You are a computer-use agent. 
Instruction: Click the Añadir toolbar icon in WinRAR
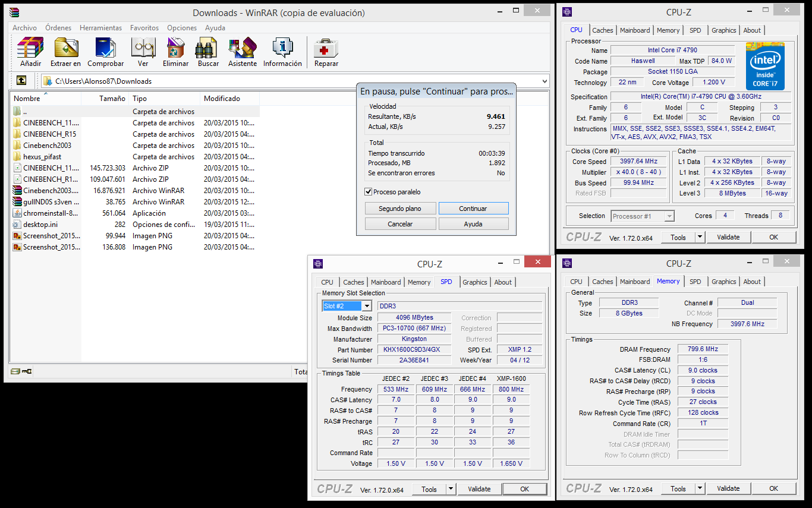pos(30,48)
